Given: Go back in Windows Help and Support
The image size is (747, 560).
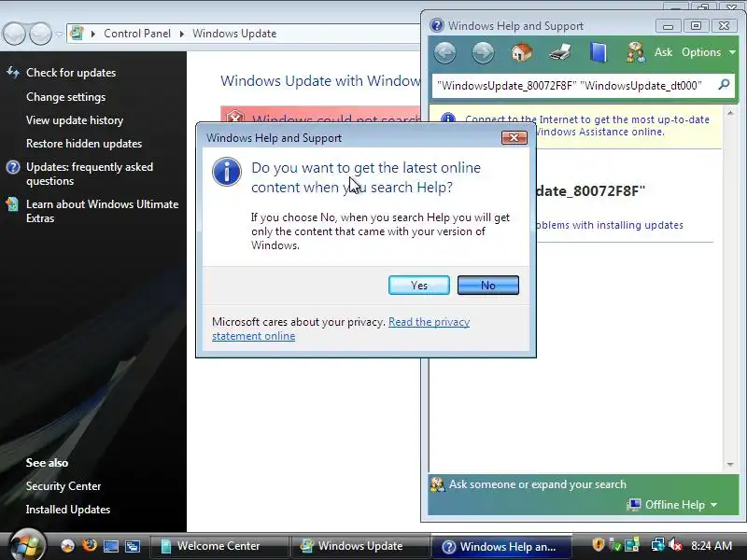Looking at the screenshot, I should pos(445,52).
